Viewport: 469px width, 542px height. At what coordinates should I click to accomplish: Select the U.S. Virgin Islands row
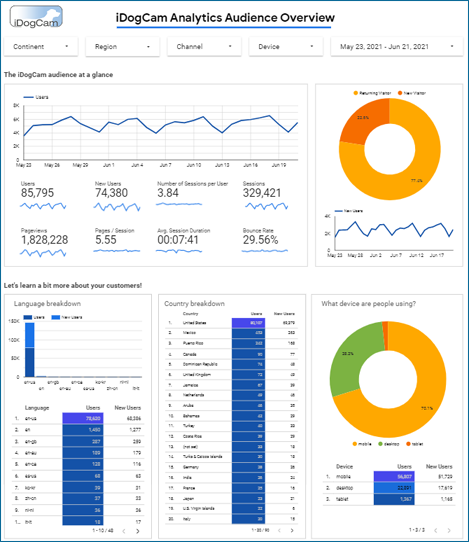[x=232, y=508]
